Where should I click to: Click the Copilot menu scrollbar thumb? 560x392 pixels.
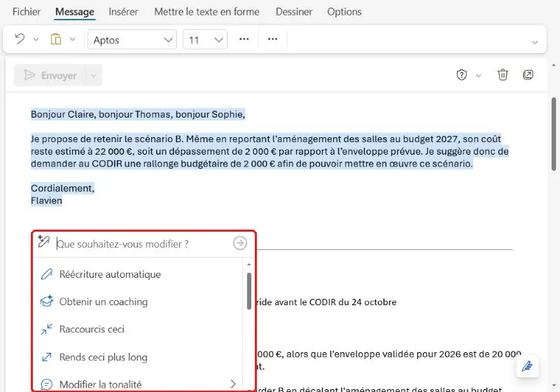click(249, 291)
